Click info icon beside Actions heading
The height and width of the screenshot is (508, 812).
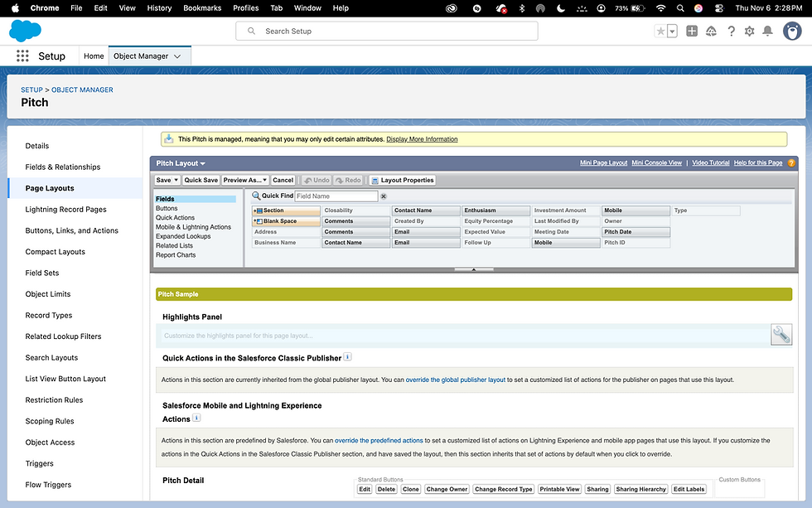point(196,418)
